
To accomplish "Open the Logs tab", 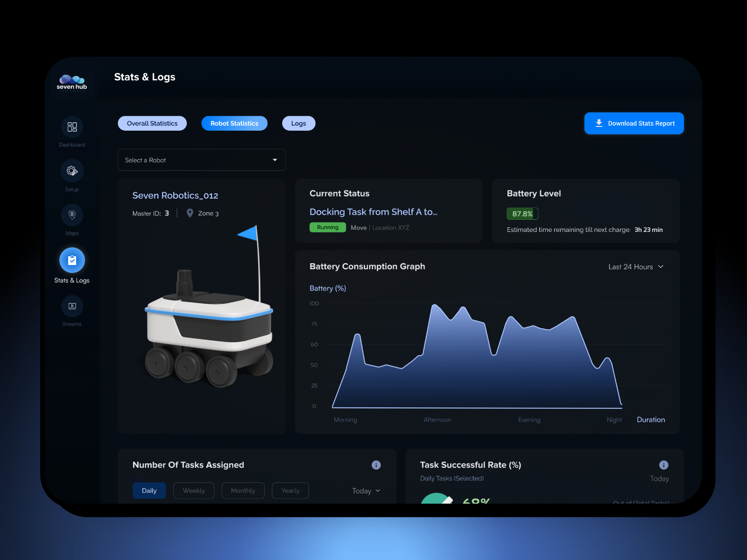I will (298, 123).
